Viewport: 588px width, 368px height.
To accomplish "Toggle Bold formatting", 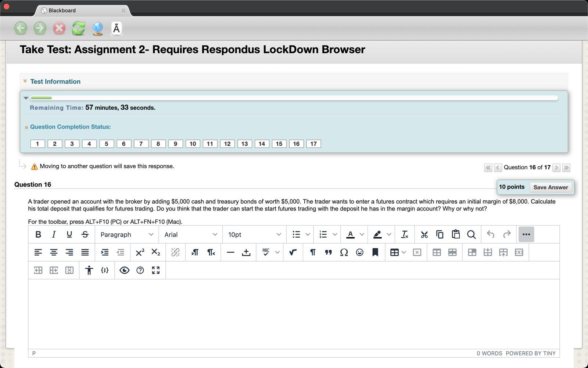I will click(38, 234).
